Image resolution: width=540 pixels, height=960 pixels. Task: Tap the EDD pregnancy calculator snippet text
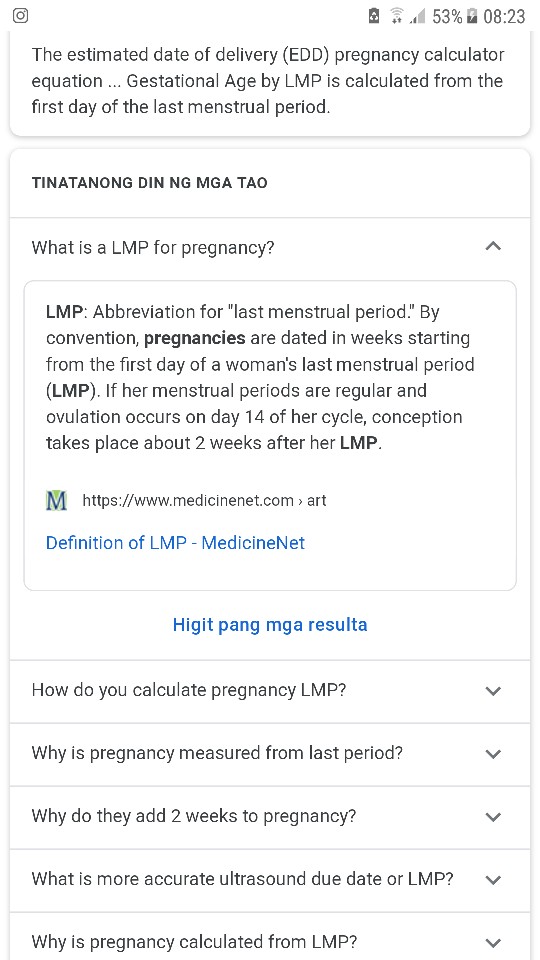pos(268,81)
